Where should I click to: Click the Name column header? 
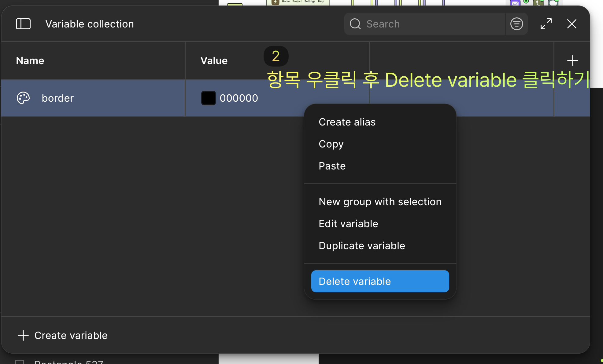(x=30, y=60)
